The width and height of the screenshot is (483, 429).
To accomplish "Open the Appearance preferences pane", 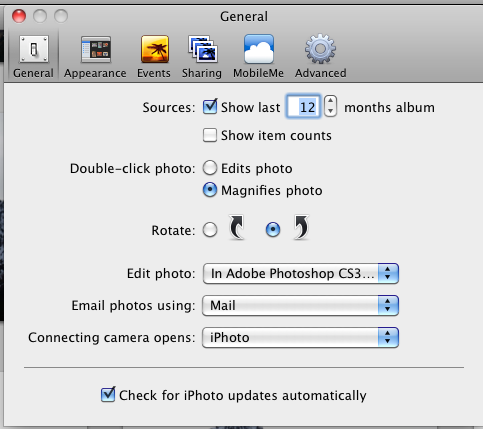I will (95, 56).
